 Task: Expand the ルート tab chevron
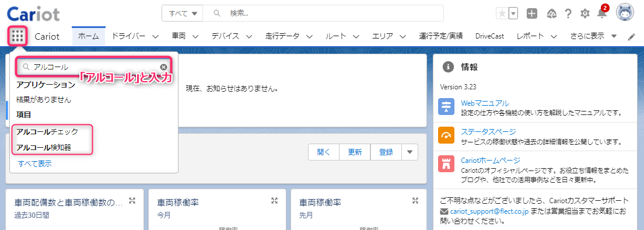pyautogui.click(x=356, y=37)
